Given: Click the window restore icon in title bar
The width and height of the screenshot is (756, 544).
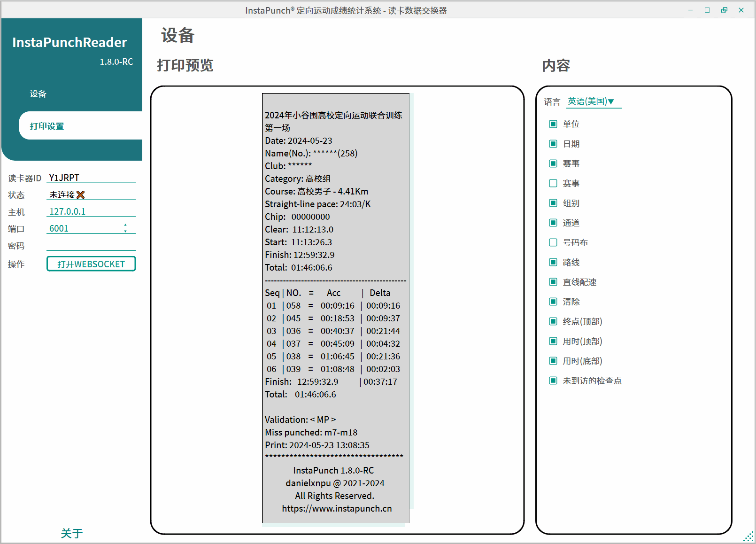Looking at the screenshot, I should (724, 10).
